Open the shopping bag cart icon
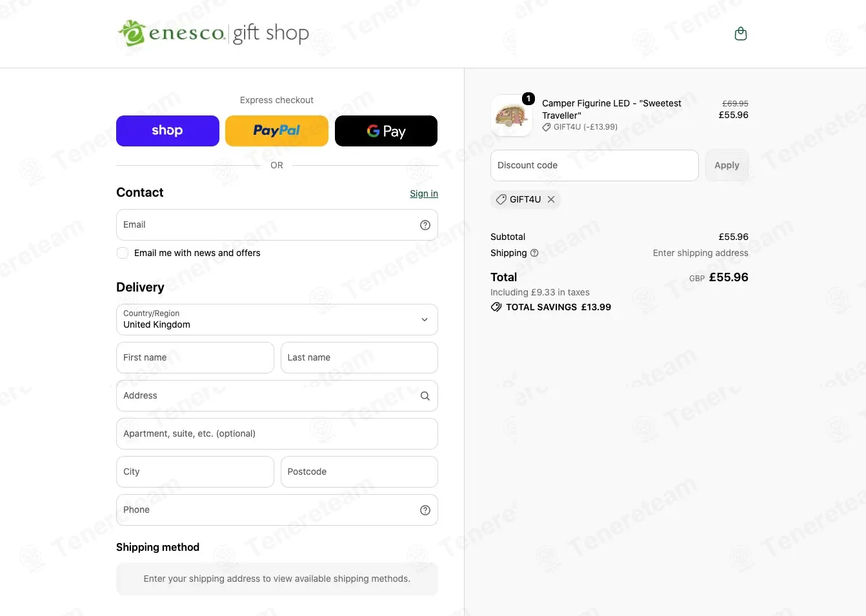Viewport: 866px width, 616px height. coord(741,34)
